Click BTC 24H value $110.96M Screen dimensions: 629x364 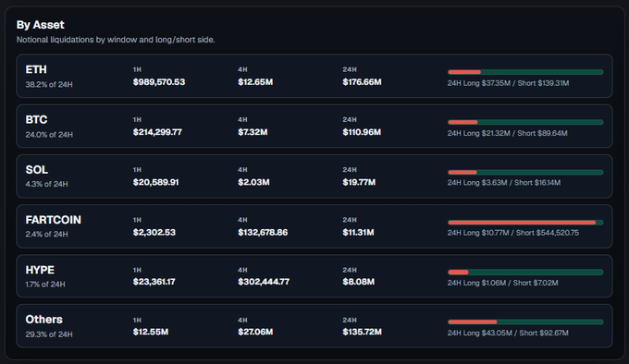point(362,132)
